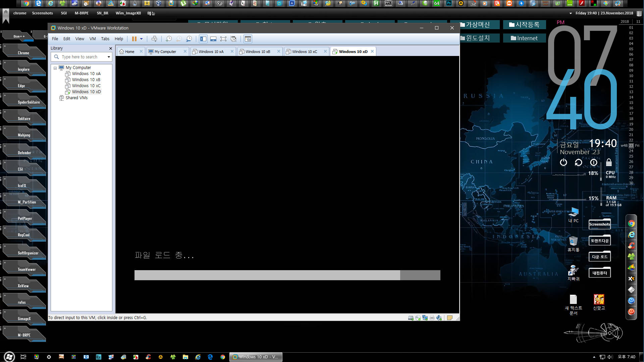Open the File menu in VMware
Screen dimensions: 644x362
pyautogui.click(x=55, y=39)
